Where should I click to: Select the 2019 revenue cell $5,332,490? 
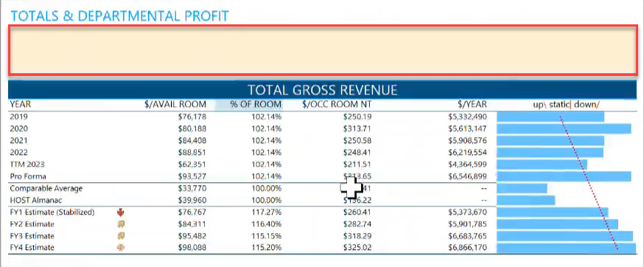468,117
